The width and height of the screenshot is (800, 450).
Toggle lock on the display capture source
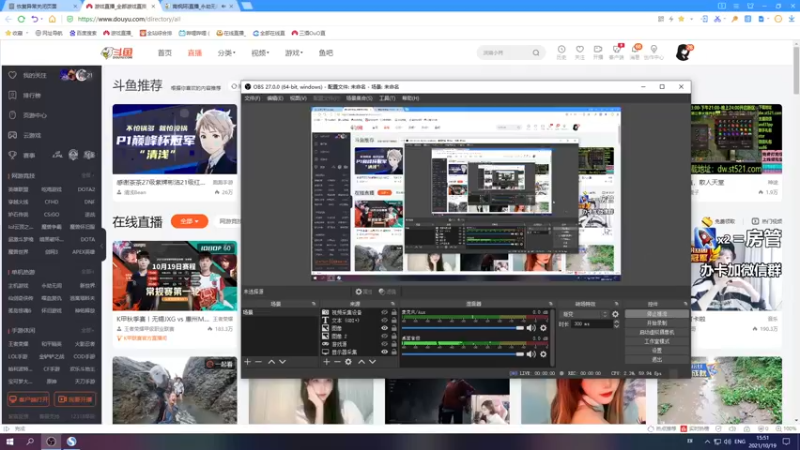coord(394,352)
